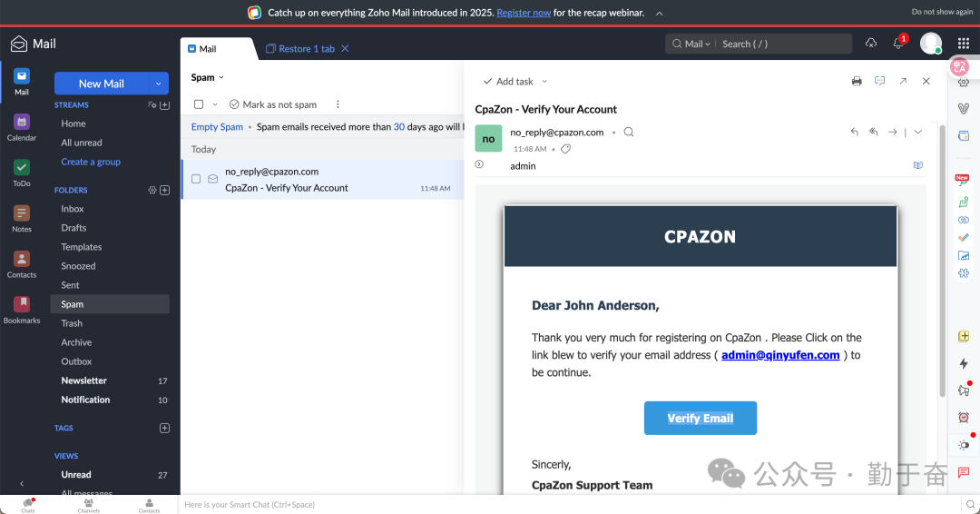Click Restore 1 tab
Screen dimensions: 980x514
(x=300, y=49)
